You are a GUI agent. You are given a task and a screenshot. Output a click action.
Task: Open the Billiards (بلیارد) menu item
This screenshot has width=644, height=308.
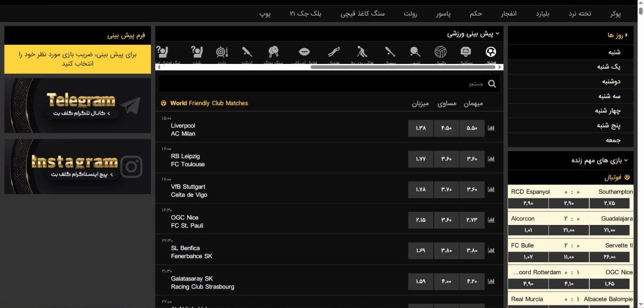point(542,14)
